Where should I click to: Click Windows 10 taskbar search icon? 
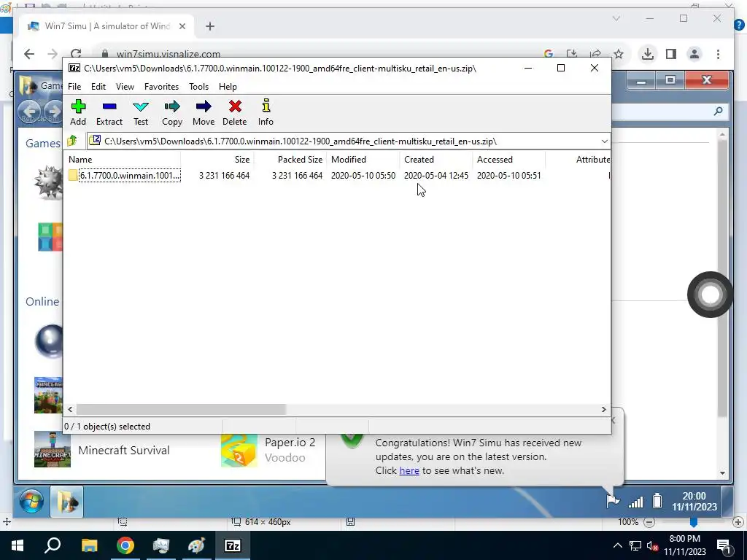(53, 545)
